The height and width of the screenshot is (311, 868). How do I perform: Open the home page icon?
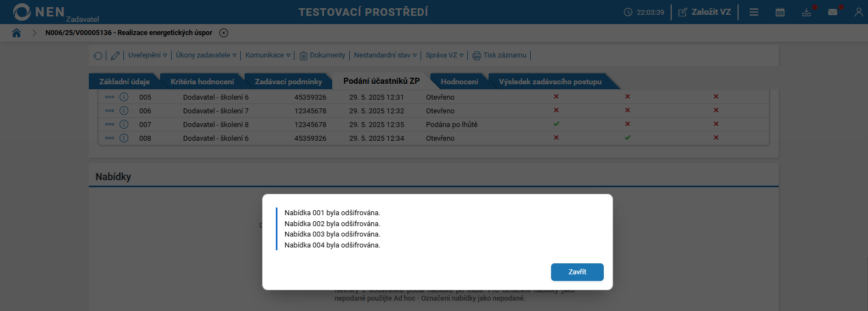pos(16,33)
